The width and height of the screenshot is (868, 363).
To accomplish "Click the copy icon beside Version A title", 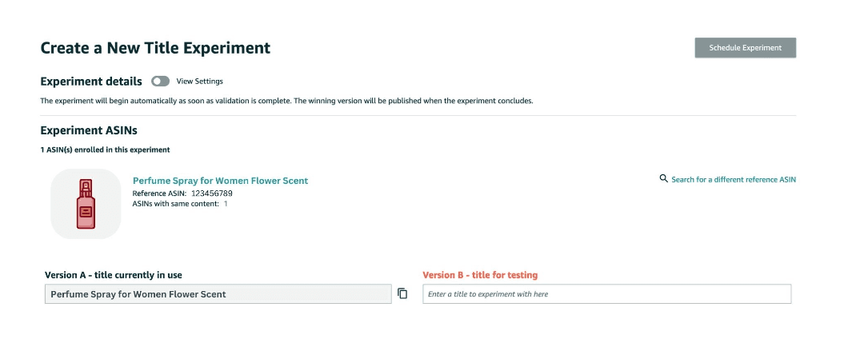I will tap(402, 293).
